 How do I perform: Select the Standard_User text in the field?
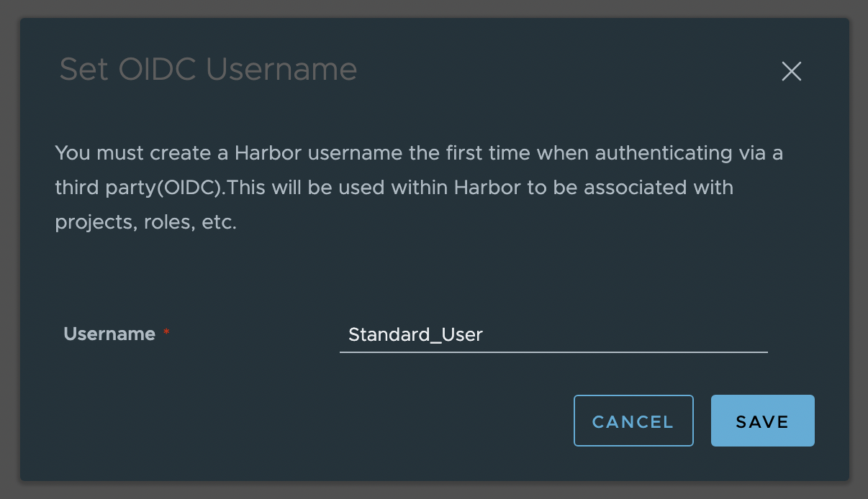[x=416, y=334]
